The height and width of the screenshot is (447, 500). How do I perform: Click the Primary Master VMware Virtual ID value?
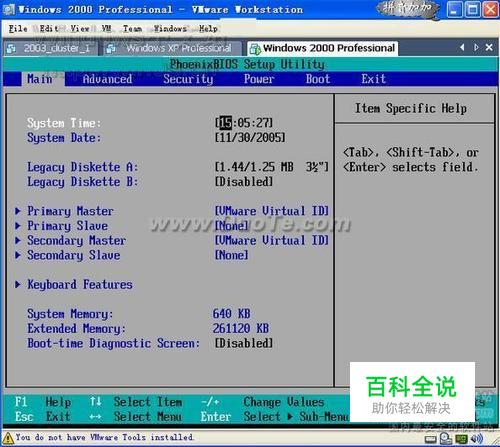pos(272,211)
